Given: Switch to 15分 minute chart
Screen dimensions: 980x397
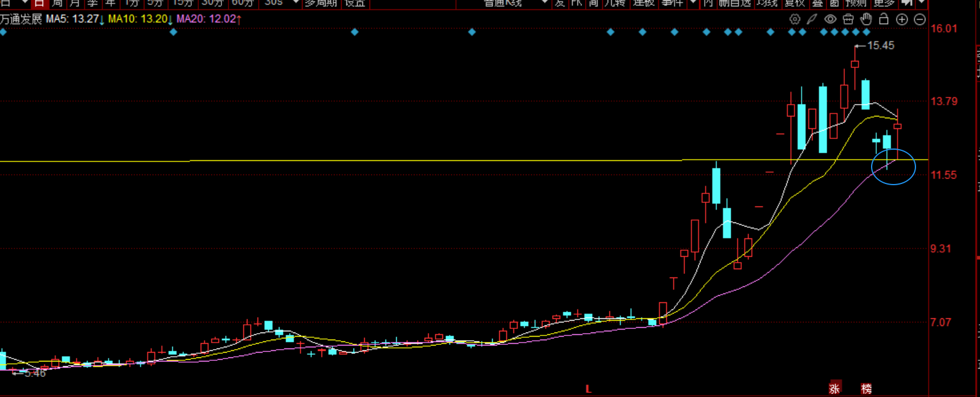Looking at the screenshot, I should click(x=183, y=3).
